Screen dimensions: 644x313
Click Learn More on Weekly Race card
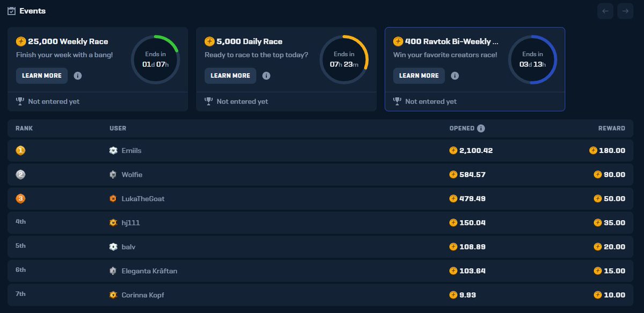pos(42,76)
